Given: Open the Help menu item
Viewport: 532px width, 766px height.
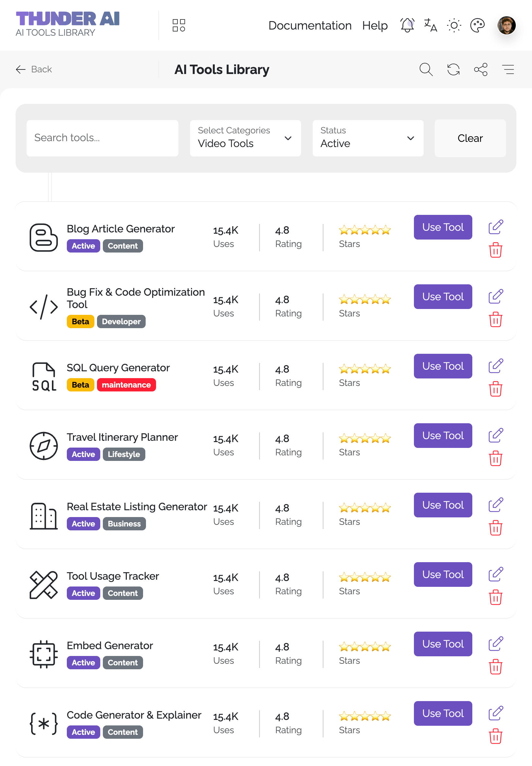Looking at the screenshot, I should (x=375, y=25).
